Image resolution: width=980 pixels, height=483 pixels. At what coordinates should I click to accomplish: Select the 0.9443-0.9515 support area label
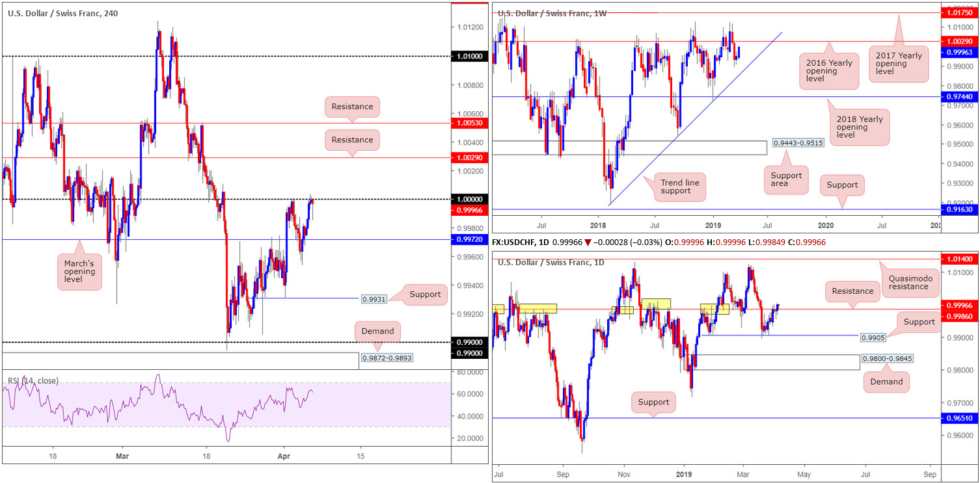[798, 142]
